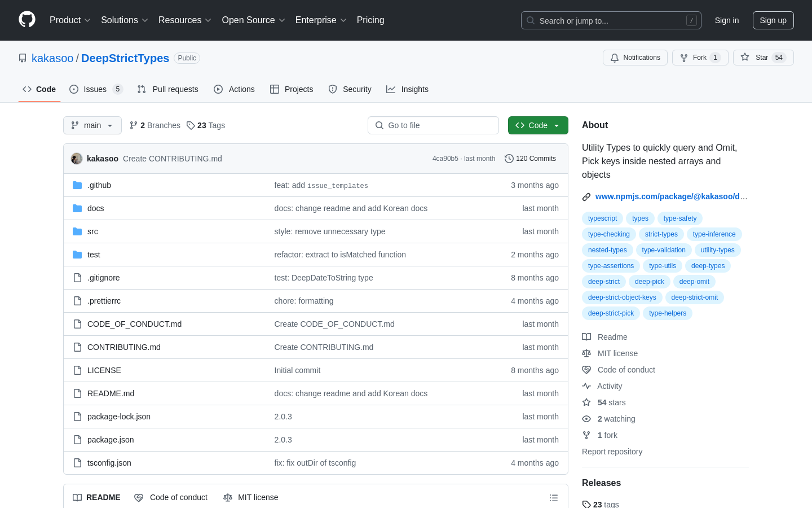812x508 pixels.
Task: Click the stars icon next to 54 stars
Action: [586, 402]
